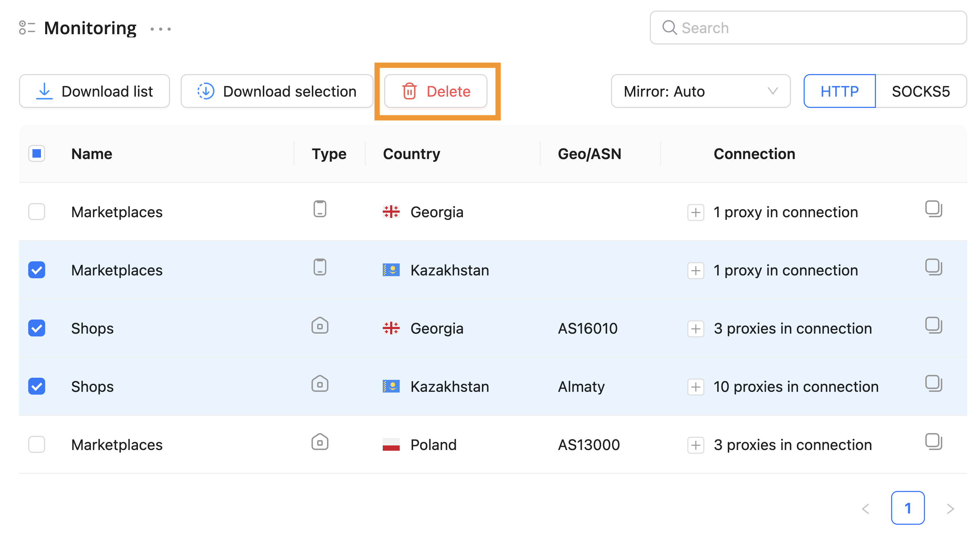
Task: Click the list icon left of Monitoring
Action: (x=26, y=28)
